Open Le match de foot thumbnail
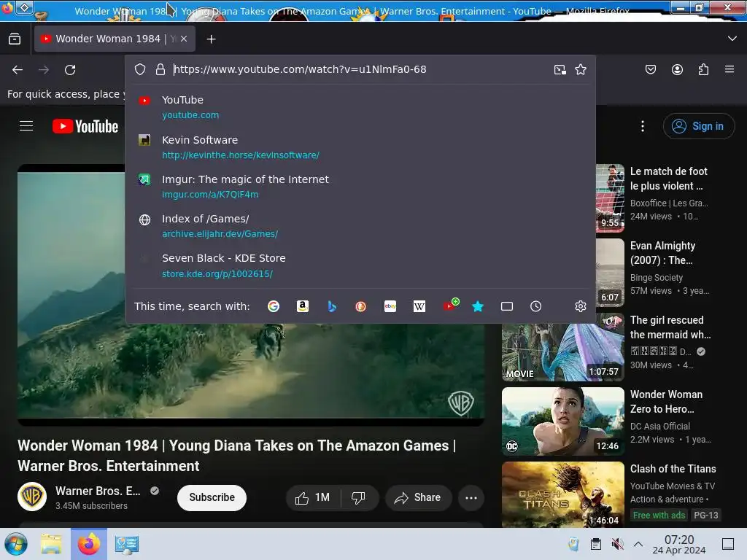Screen dimensions: 747x560 coord(611,198)
